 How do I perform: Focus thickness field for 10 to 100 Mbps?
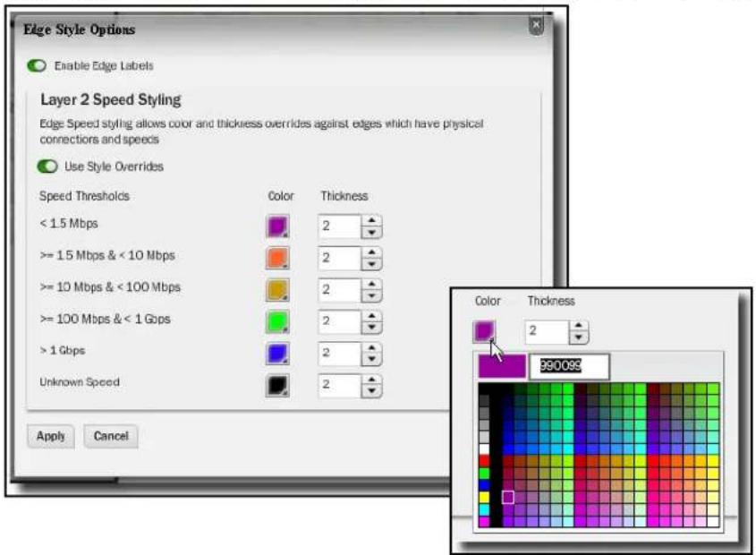(x=339, y=290)
